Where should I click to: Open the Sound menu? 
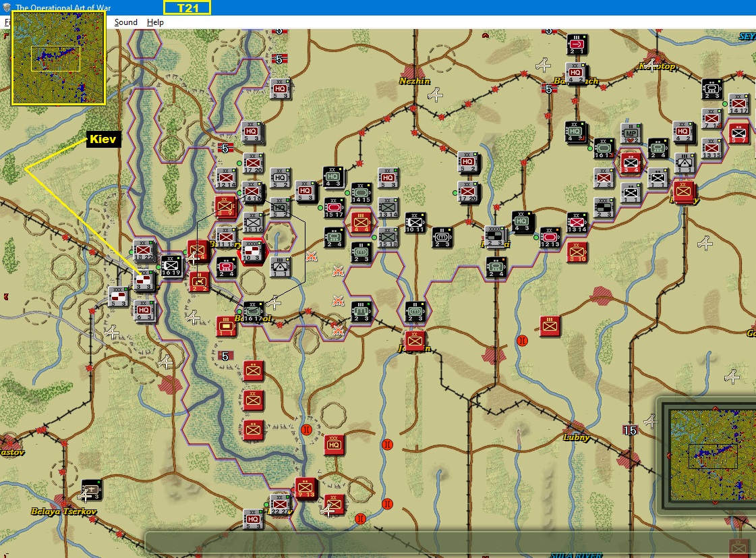click(126, 22)
